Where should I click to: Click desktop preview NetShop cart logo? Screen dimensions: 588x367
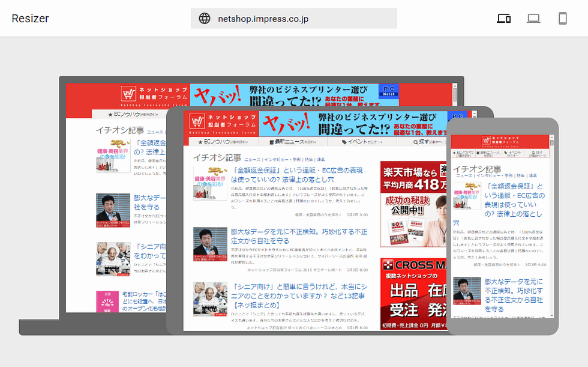tap(128, 94)
